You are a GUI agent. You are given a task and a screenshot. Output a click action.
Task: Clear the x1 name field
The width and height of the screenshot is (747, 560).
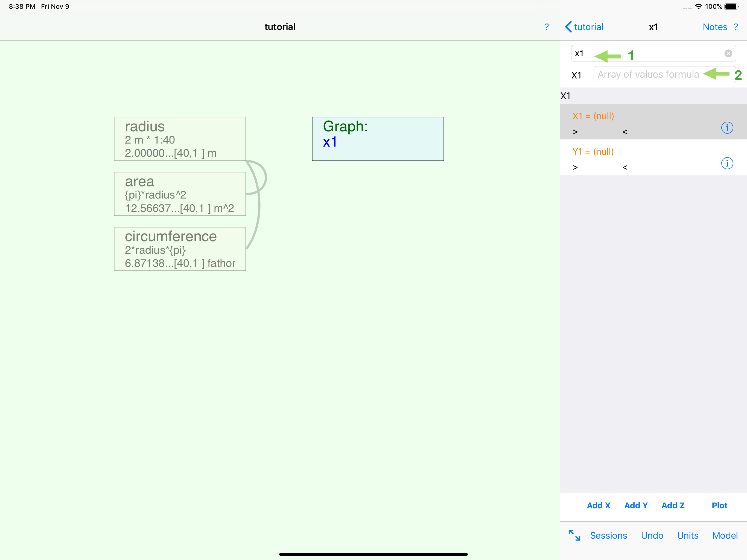(728, 53)
